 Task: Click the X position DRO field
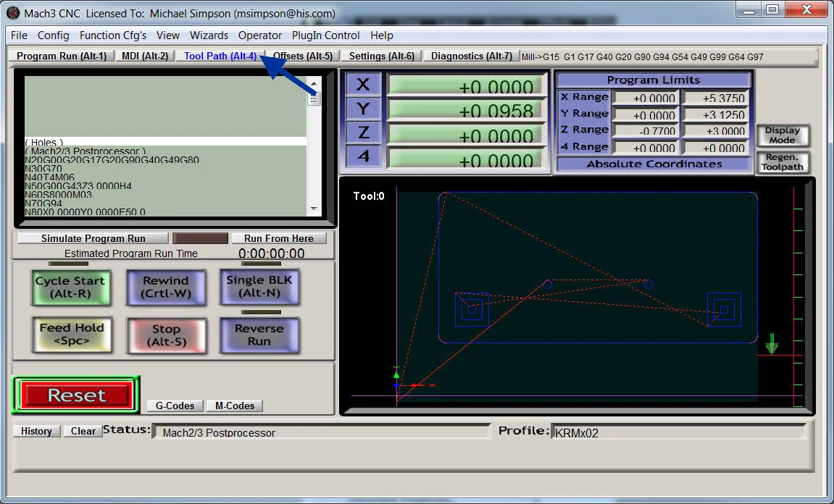point(466,85)
